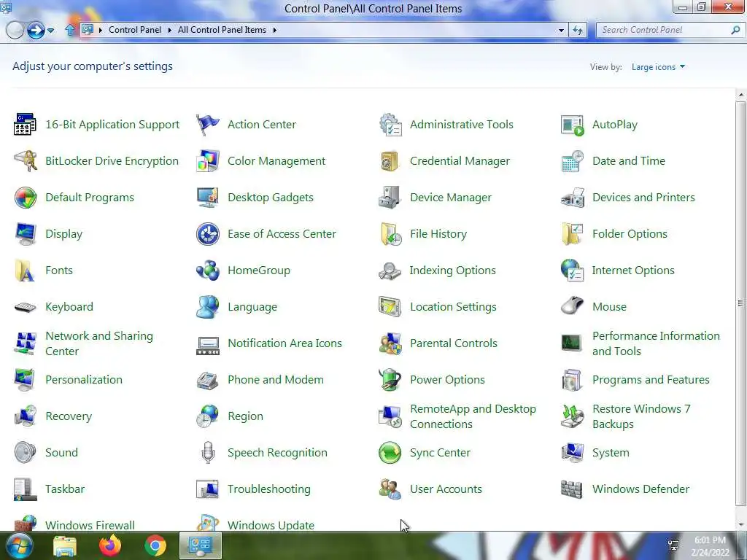
Task: Open the Default Programs icon
Action: tap(26, 198)
